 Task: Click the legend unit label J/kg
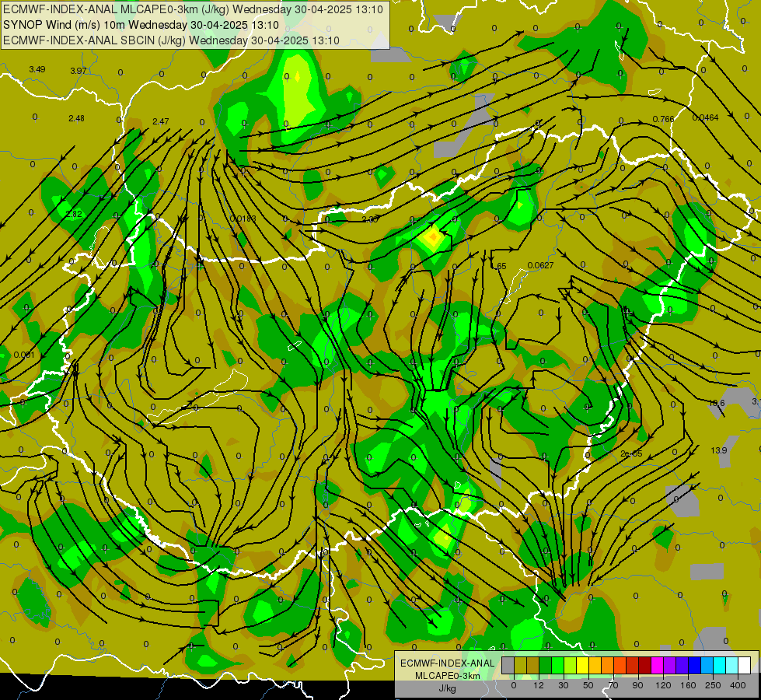[448, 688]
